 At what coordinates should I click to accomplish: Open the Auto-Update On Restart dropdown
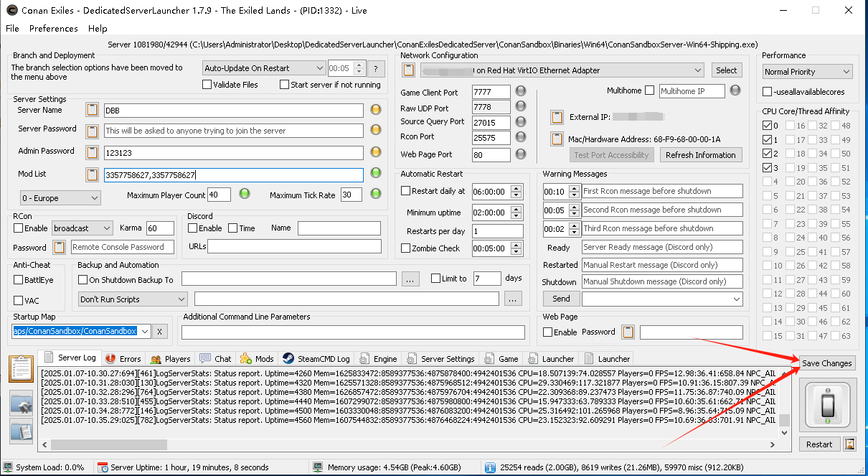coord(264,68)
